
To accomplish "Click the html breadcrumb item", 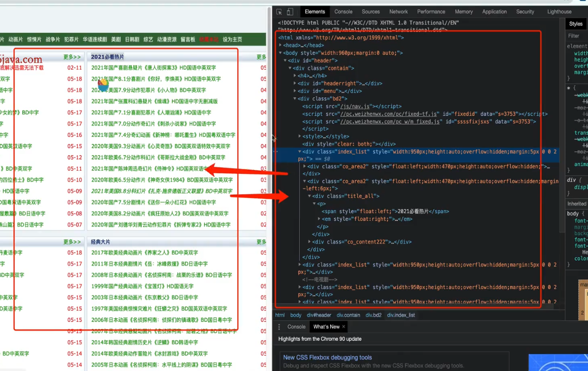I will pyautogui.click(x=280, y=315).
